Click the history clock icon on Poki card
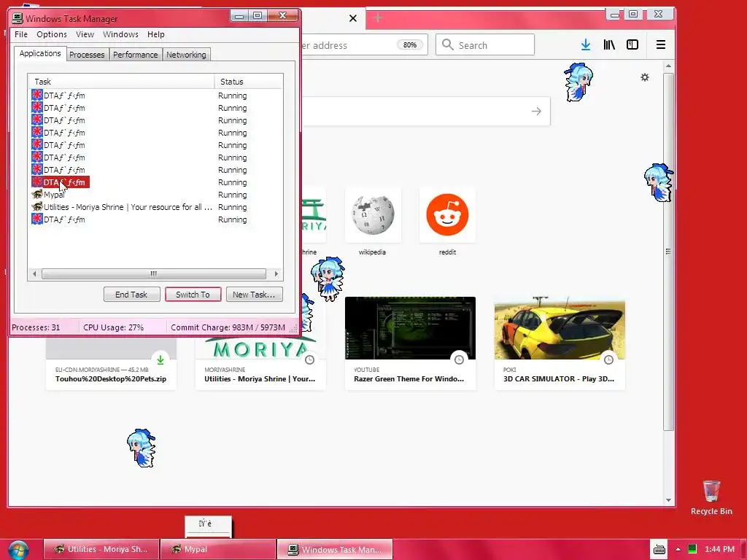Image resolution: width=747 pixels, height=560 pixels. point(608,359)
